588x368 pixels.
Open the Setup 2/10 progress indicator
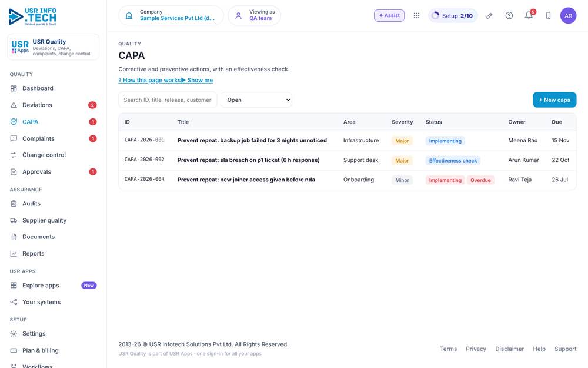453,16
